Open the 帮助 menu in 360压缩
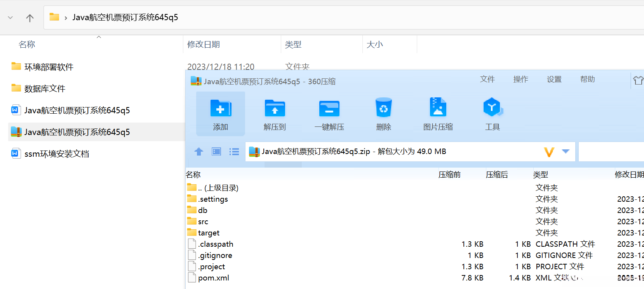 click(588, 79)
